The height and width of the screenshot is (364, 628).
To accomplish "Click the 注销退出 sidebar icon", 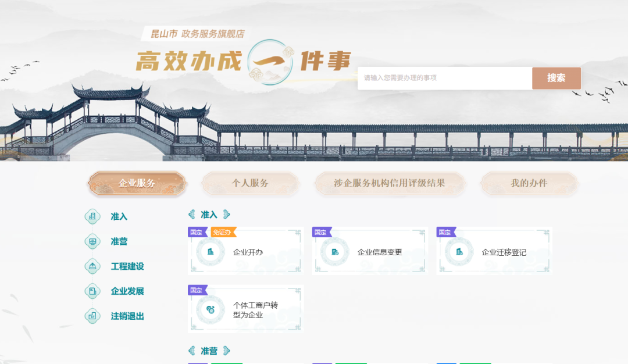I will click(92, 316).
